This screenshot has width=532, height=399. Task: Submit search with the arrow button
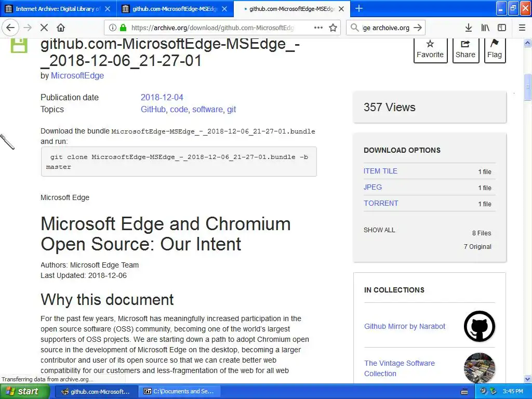click(418, 28)
